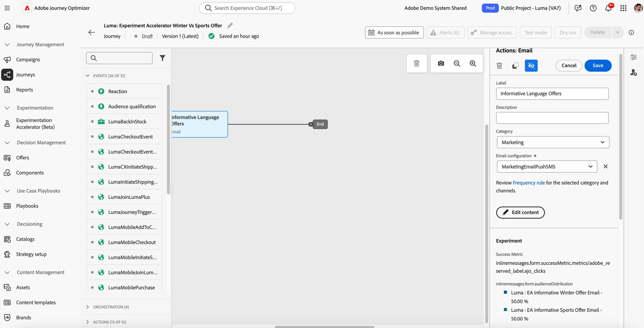Open the arrow dropdown next to Delete
The height and width of the screenshot is (328, 644).
618,32
